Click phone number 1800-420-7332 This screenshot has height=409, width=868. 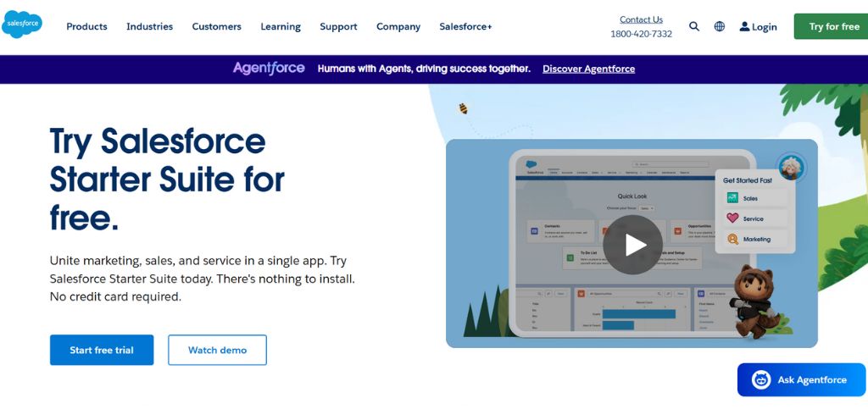click(641, 34)
